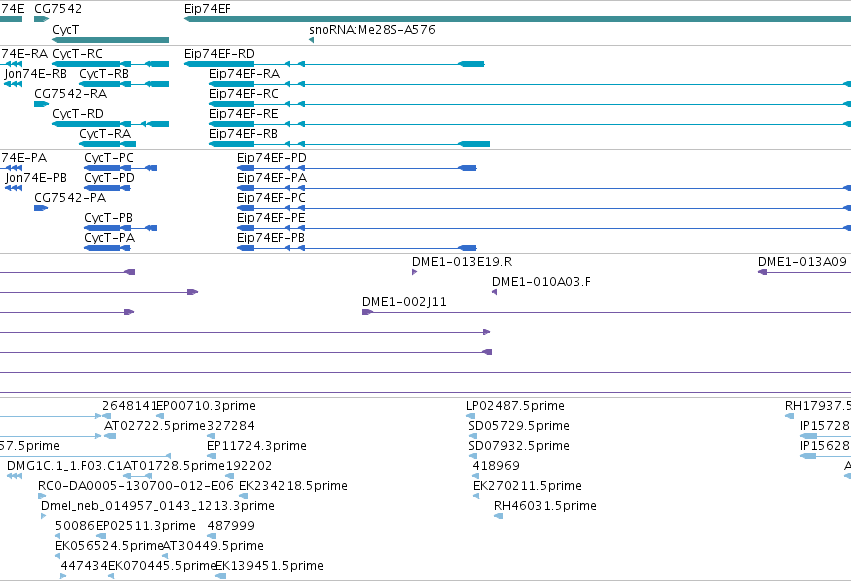Click the EK070445.5prime EST
Viewport: 851px width, 581px height.
click(x=111, y=576)
